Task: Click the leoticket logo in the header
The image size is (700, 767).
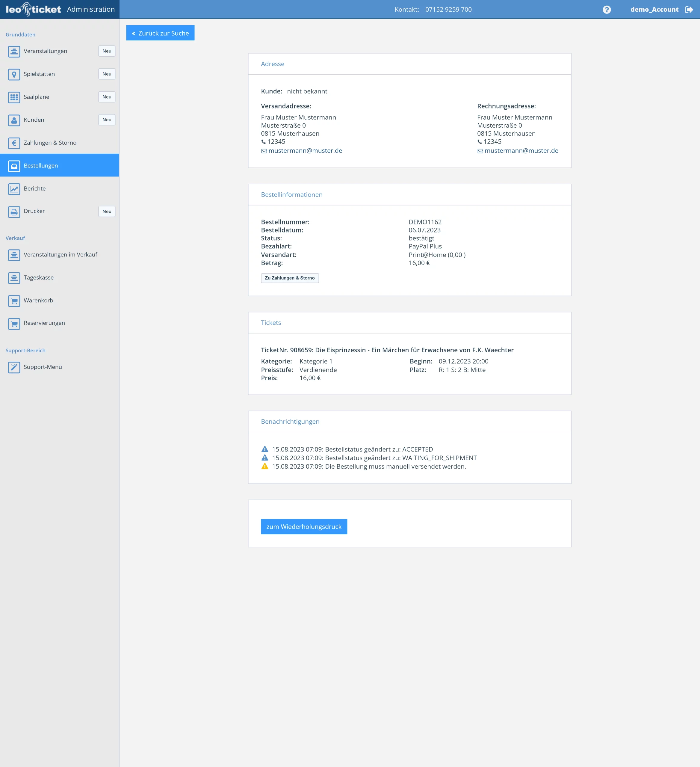Action: point(34,9)
